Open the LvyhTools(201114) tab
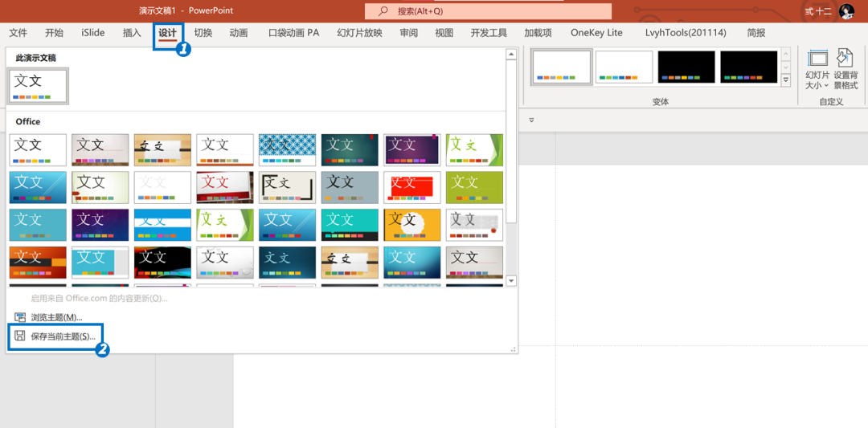The width and height of the screenshot is (868, 428). (686, 33)
